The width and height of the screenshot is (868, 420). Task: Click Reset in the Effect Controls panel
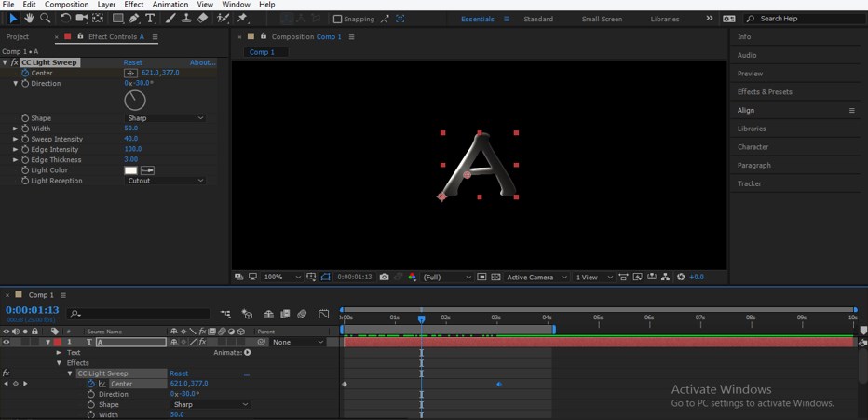coord(133,62)
